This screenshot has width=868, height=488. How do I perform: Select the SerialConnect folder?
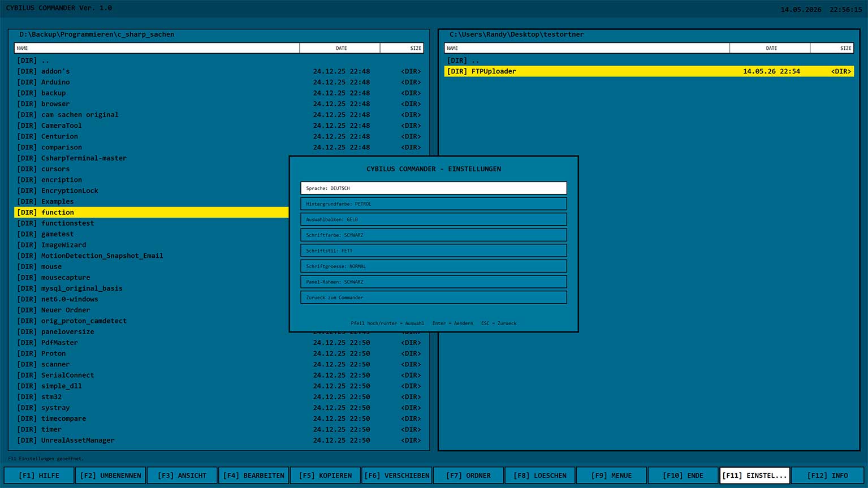point(219,375)
